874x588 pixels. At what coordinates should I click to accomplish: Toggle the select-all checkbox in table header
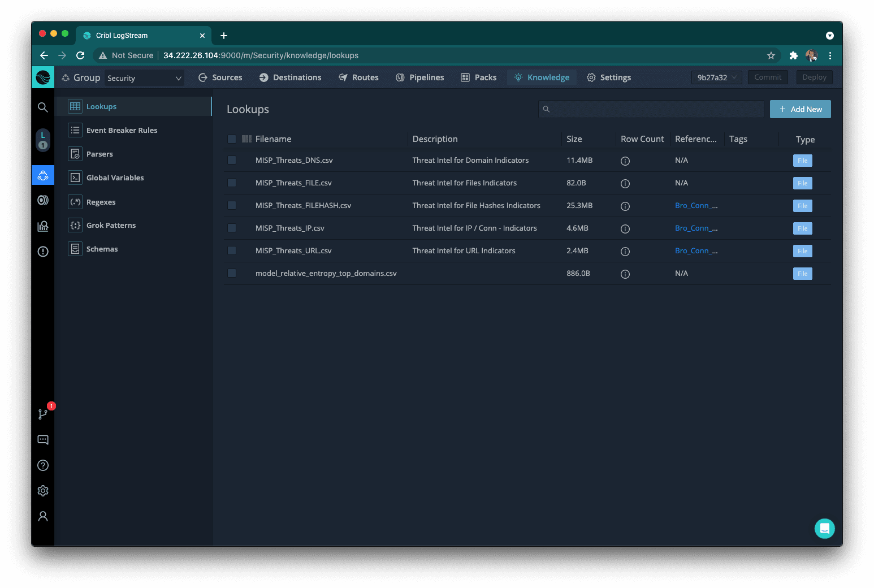[x=232, y=139]
